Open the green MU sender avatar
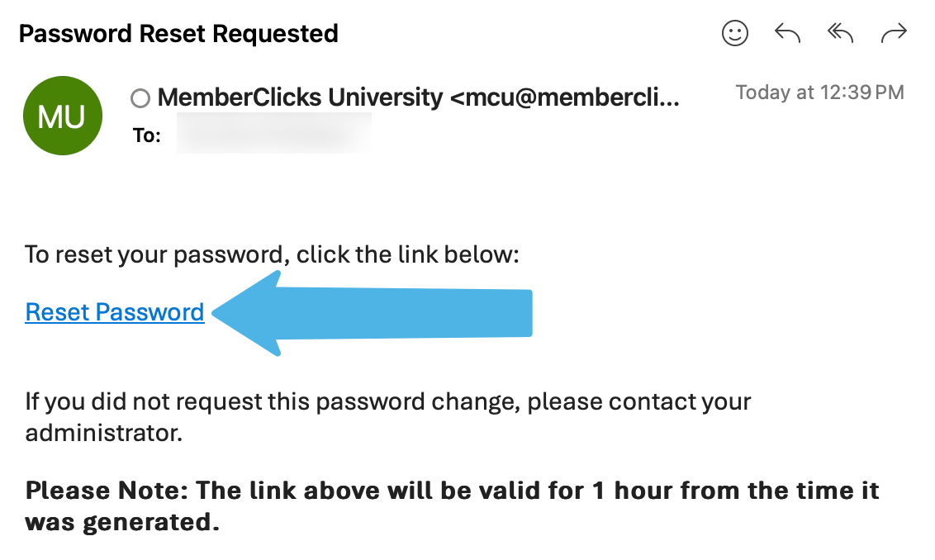Image resolution: width=935 pixels, height=560 pixels. 63,116
